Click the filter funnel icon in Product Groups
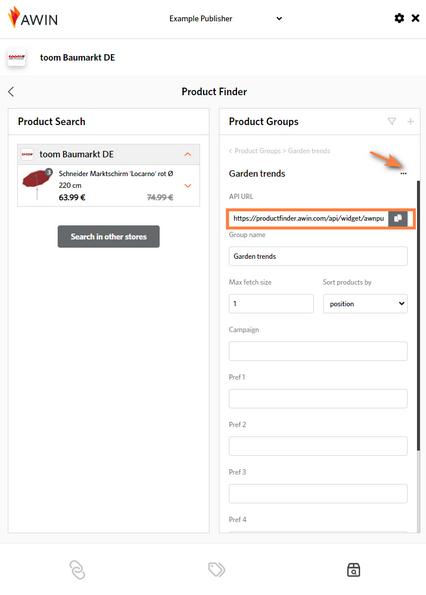The width and height of the screenshot is (426, 595). click(391, 121)
